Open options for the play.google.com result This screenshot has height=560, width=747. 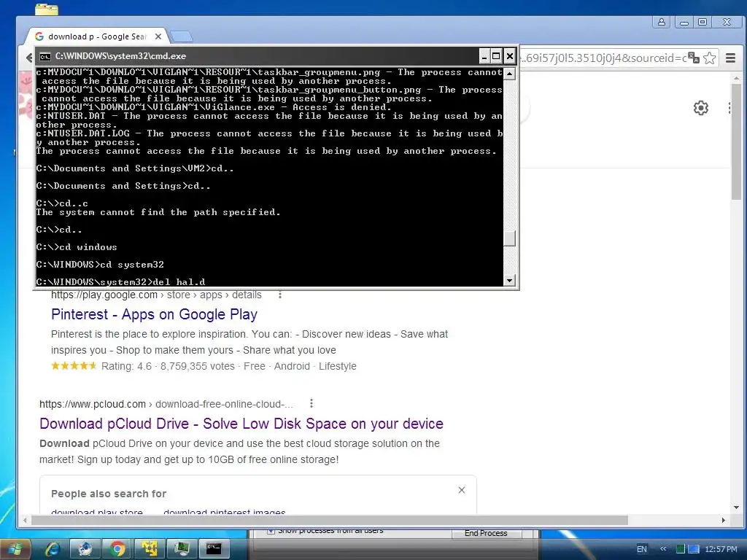point(280,295)
